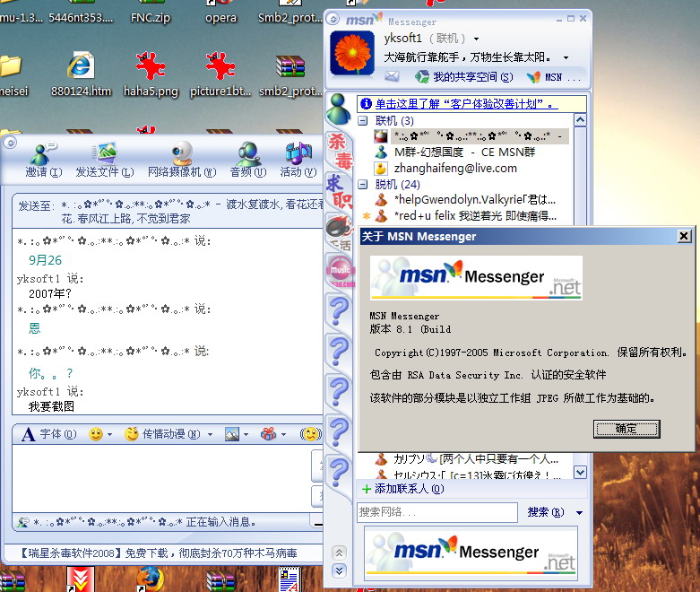
Task: Collapse the 脱机 (24) offline group
Action: click(x=363, y=184)
